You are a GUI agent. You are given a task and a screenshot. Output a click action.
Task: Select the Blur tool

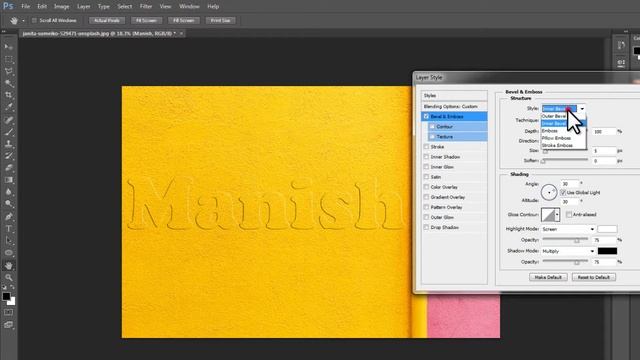click(x=9, y=192)
